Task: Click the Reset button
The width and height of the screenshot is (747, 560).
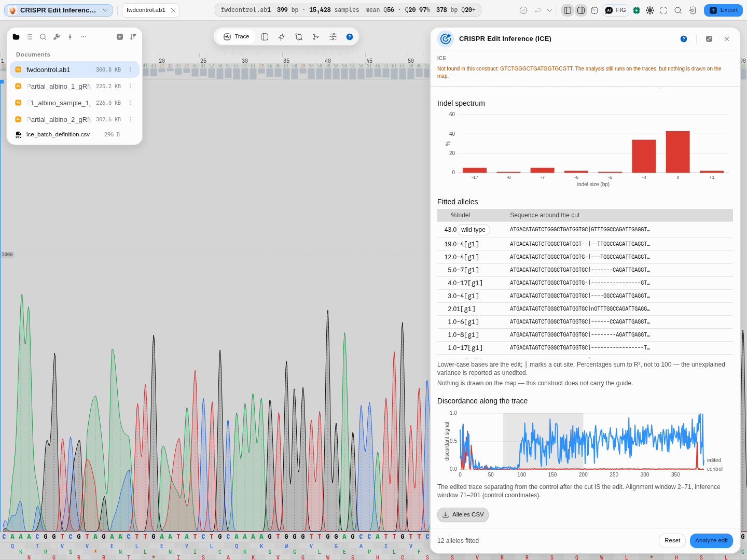Action: [672, 541]
